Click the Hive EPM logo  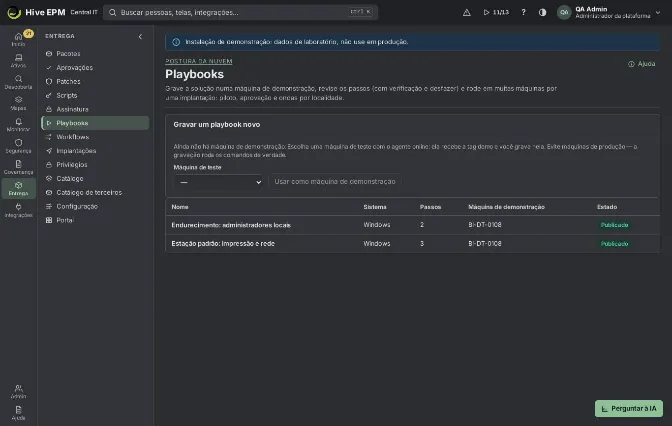click(36, 12)
